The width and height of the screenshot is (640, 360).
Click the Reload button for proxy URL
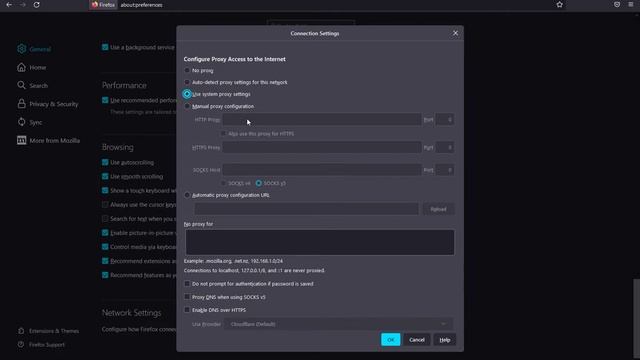[438, 209]
